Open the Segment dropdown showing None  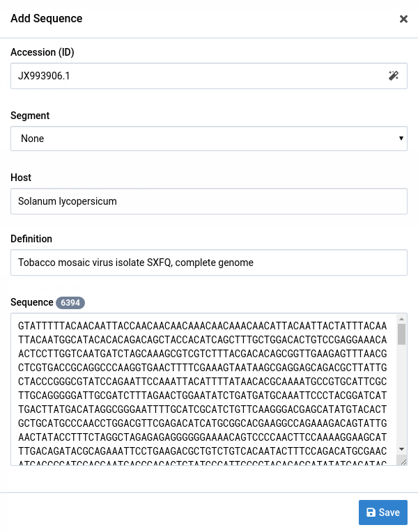point(208,139)
